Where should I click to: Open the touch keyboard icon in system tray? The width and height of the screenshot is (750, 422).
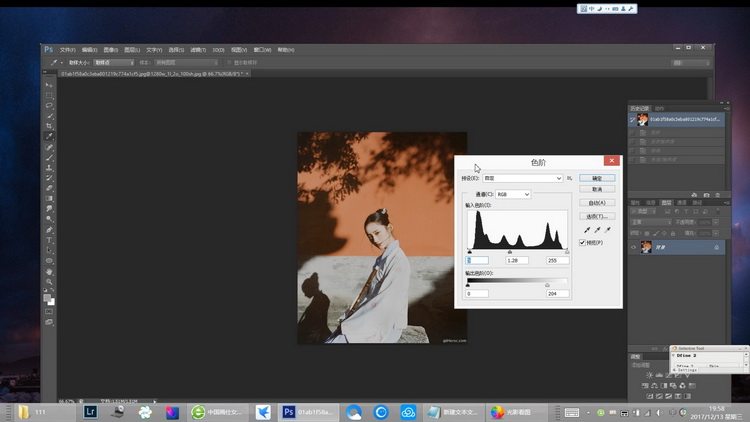coord(572,412)
